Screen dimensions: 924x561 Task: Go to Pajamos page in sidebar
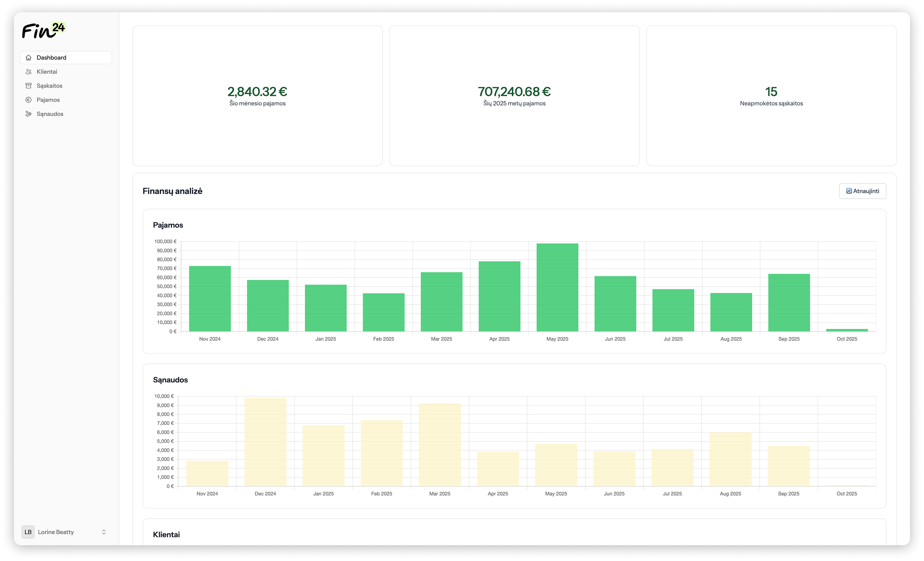pos(48,100)
